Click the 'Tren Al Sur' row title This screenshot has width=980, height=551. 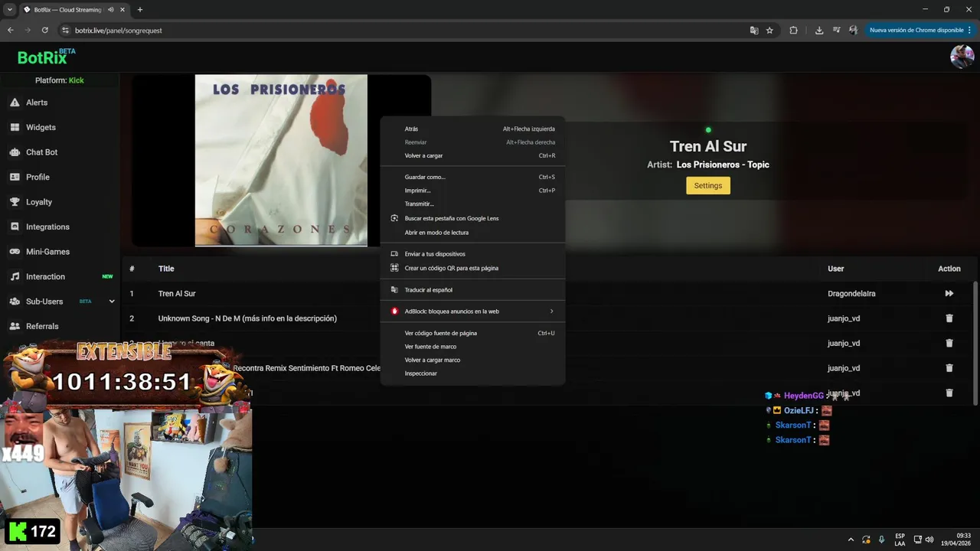[x=177, y=294]
